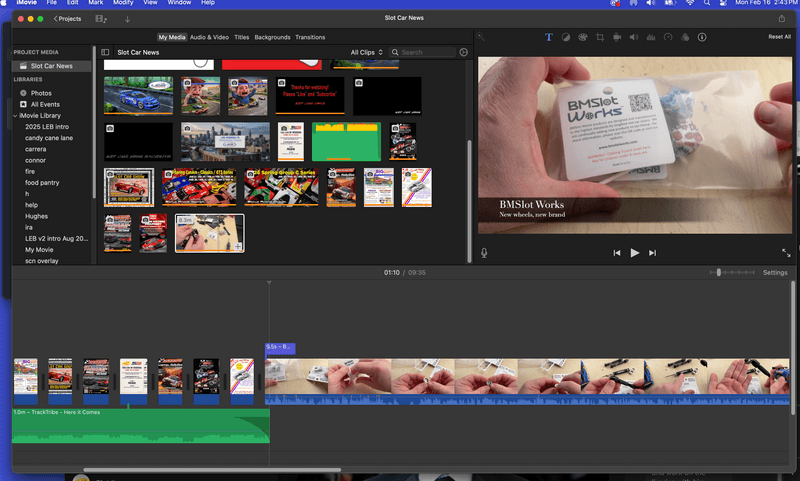Screen dimensions: 800x481
Task: Open the '2025 LEB intro' event
Action: (x=47, y=127)
